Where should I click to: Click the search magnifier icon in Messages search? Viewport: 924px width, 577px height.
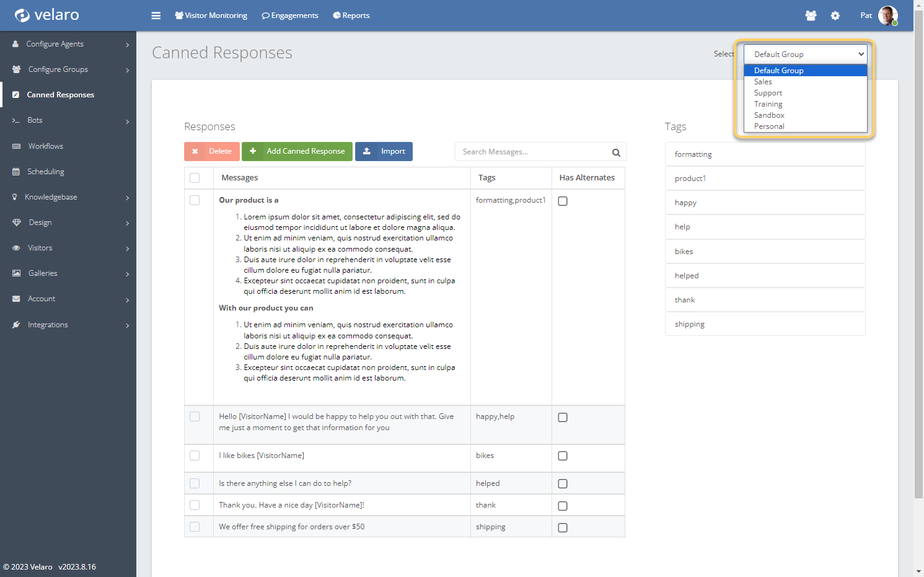(616, 152)
